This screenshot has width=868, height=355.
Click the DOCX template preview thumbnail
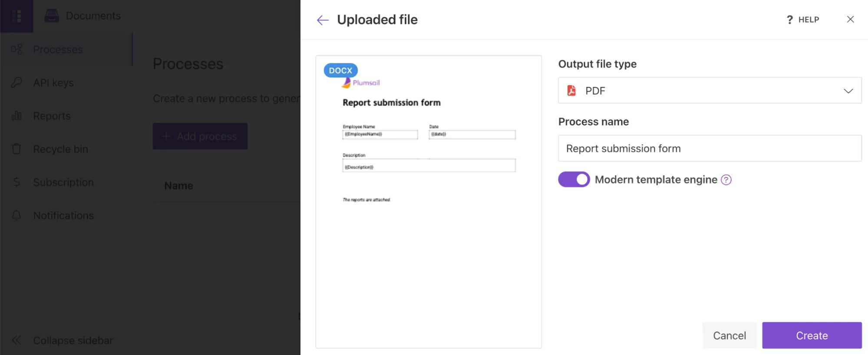429,202
